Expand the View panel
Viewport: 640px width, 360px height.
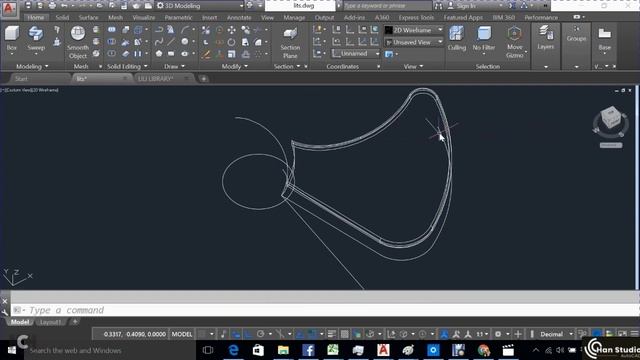click(x=413, y=66)
